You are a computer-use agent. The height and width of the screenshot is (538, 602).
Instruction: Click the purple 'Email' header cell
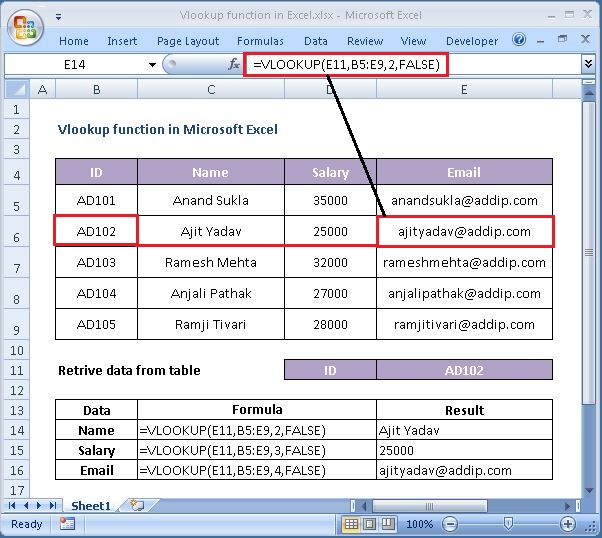[x=464, y=172]
